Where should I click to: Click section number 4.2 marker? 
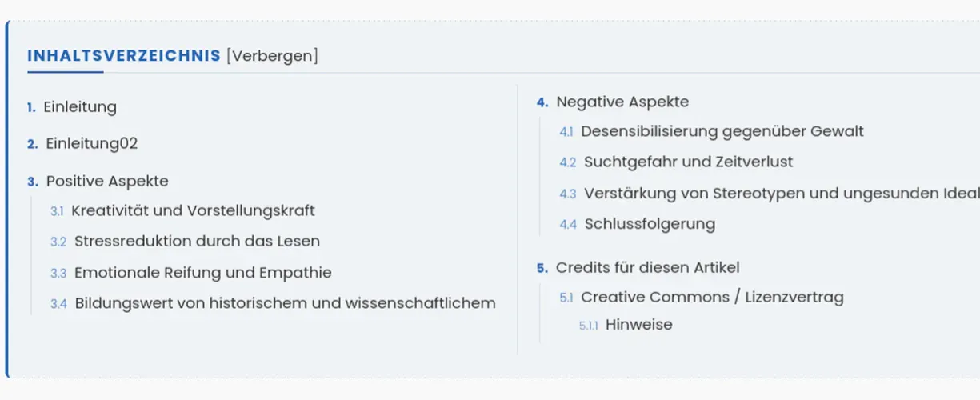pyautogui.click(x=568, y=162)
